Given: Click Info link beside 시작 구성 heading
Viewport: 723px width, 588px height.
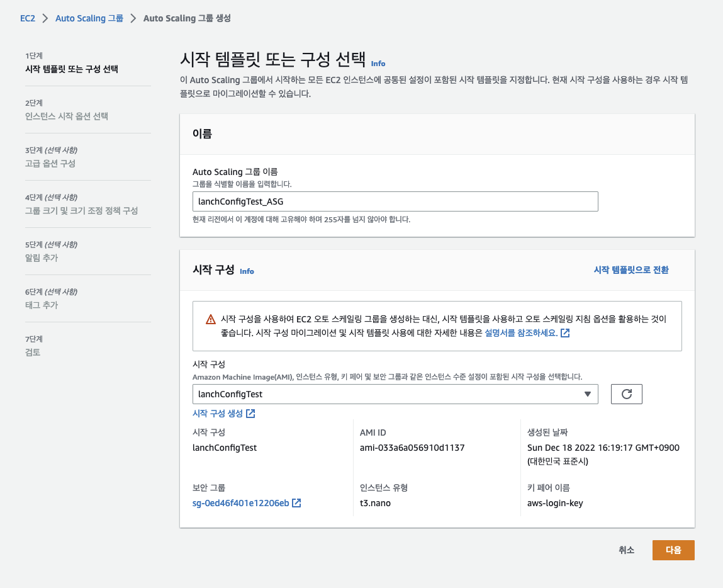Looking at the screenshot, I should tap(247, 271).
